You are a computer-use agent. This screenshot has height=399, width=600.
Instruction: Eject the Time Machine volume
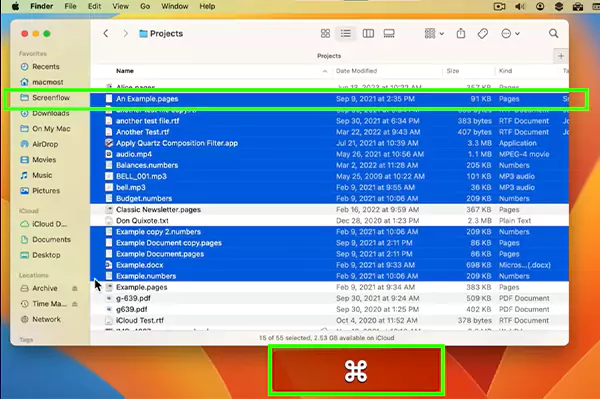point(75,304)
